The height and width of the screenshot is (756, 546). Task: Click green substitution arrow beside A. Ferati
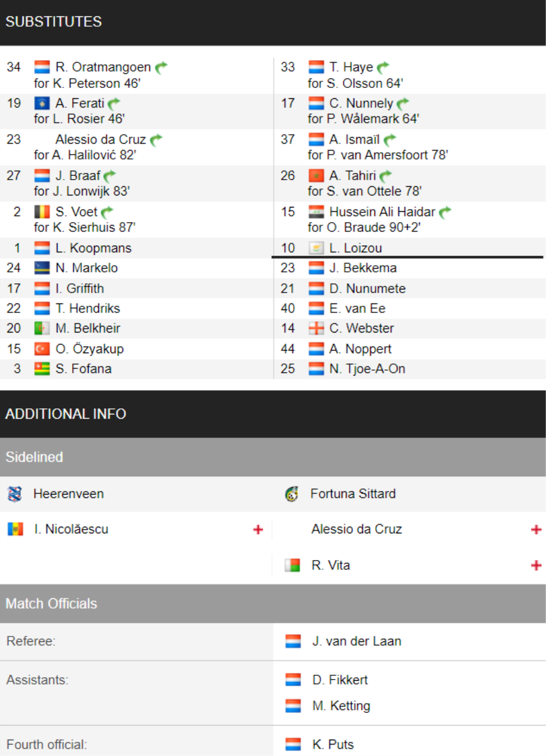pyautogui.click(x=114, y=104)
